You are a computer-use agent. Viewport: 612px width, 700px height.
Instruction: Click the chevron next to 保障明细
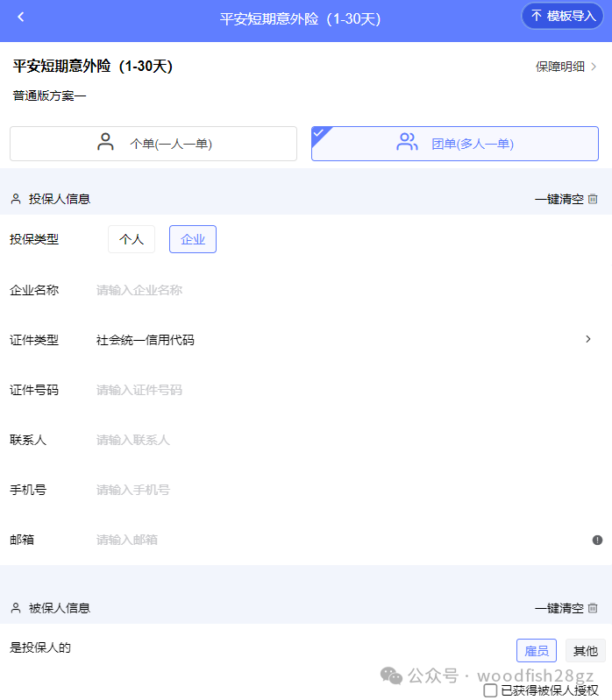click(x=594, y=67)
